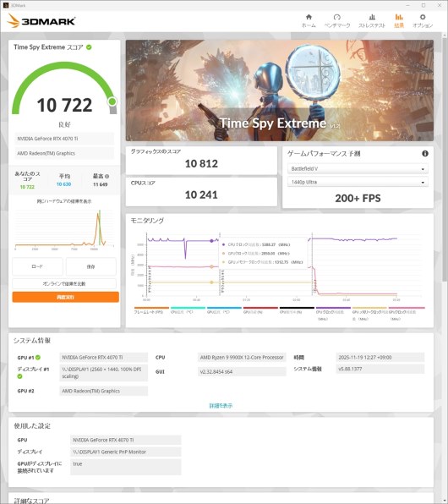Image resolution: width=448 pixels, height=504 pixels.
Task: Click the AMD Ryzen 9 9900X CPU value
Action: pos(242,358)
